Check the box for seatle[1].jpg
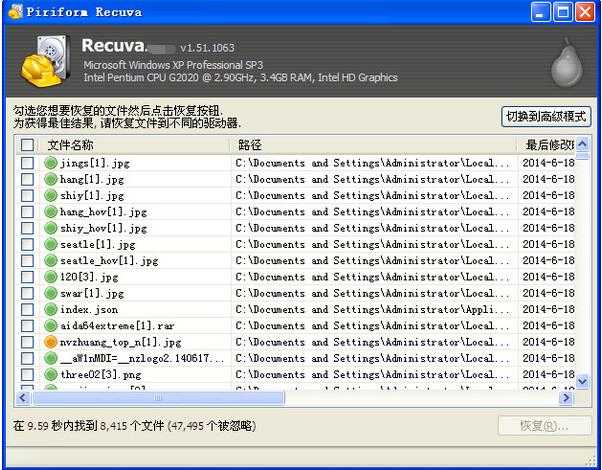The height and width of the screenshot is (470, 602). point(27,244)
